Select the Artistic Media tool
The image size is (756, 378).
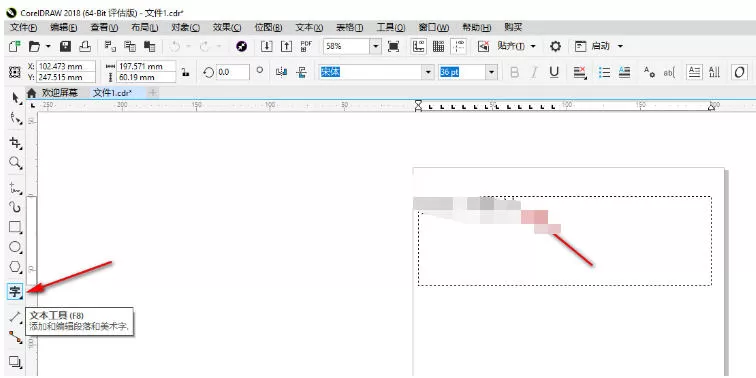[x=16, y=207]
